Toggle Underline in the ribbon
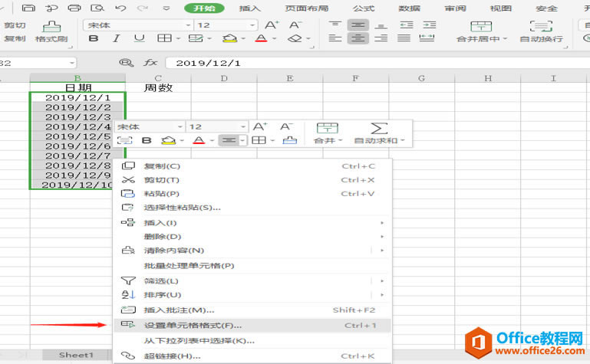 (x=139, y=38)
